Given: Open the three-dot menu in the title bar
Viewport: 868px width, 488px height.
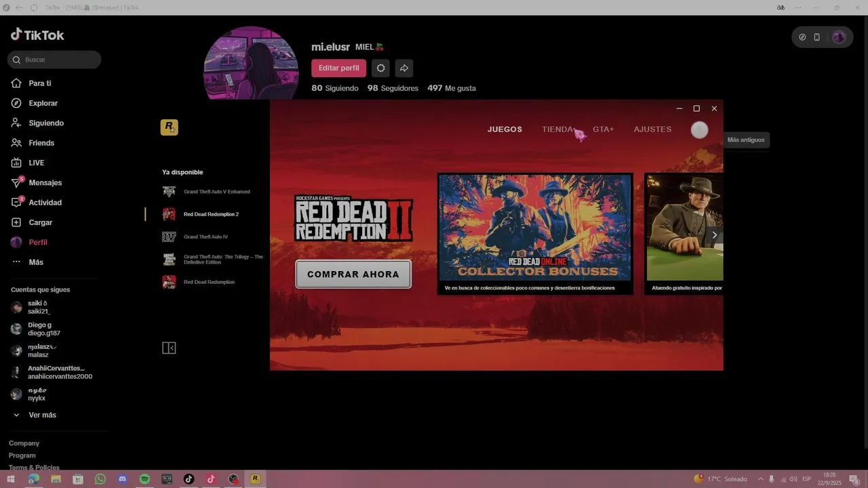Looking at the screenshot, I should pyautogui.click(x=797, y=7).
